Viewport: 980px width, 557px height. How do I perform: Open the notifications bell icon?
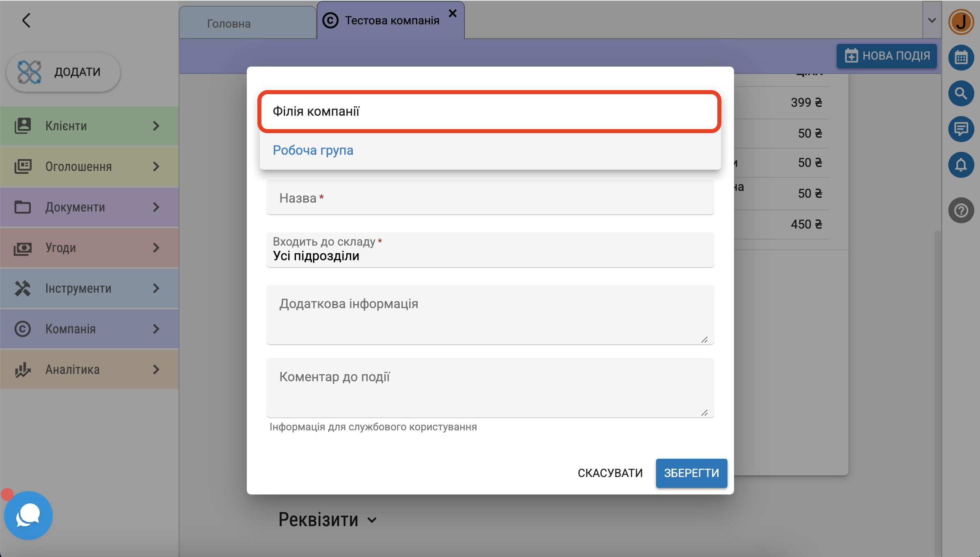[x=961, y=165]
